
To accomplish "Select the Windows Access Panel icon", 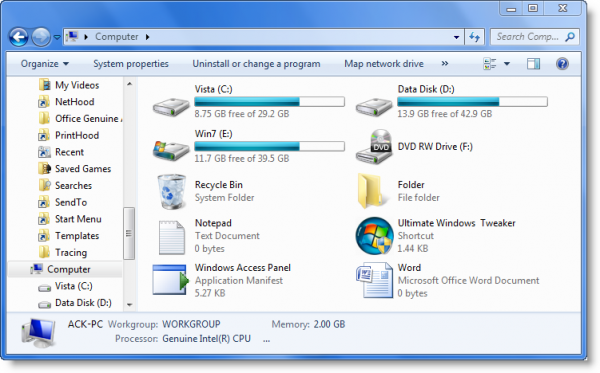I will 171,280.
